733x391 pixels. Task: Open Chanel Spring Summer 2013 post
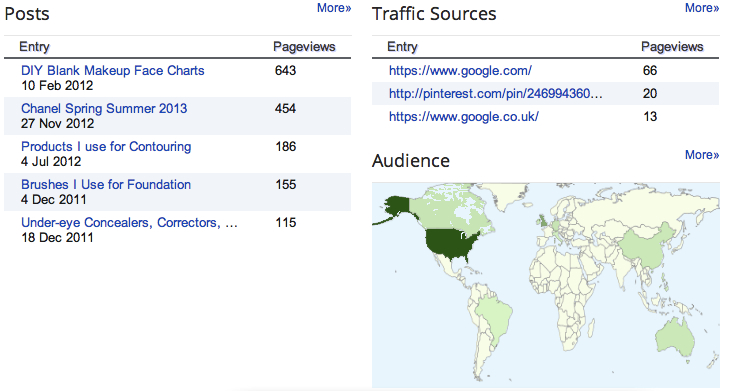pyautogui.click(x=104, y=109)
